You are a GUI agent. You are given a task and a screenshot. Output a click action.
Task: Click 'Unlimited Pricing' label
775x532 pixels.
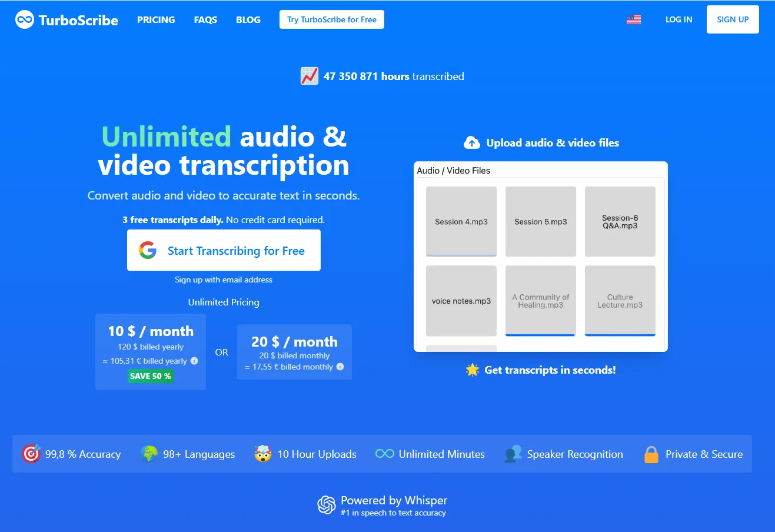click(224, 302)
